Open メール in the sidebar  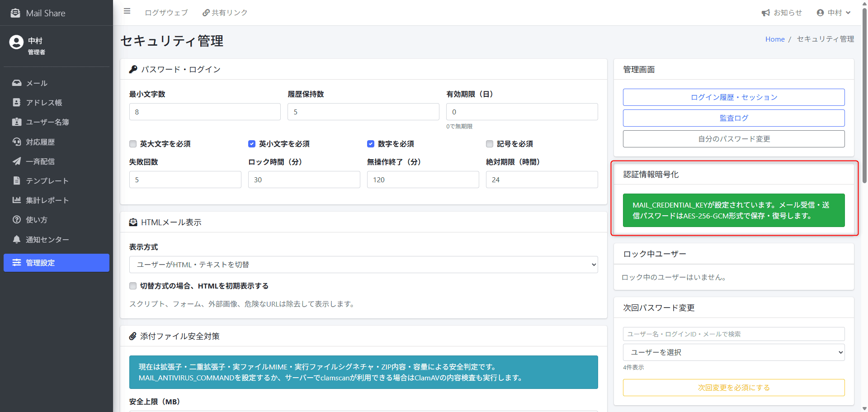(57, 83)
